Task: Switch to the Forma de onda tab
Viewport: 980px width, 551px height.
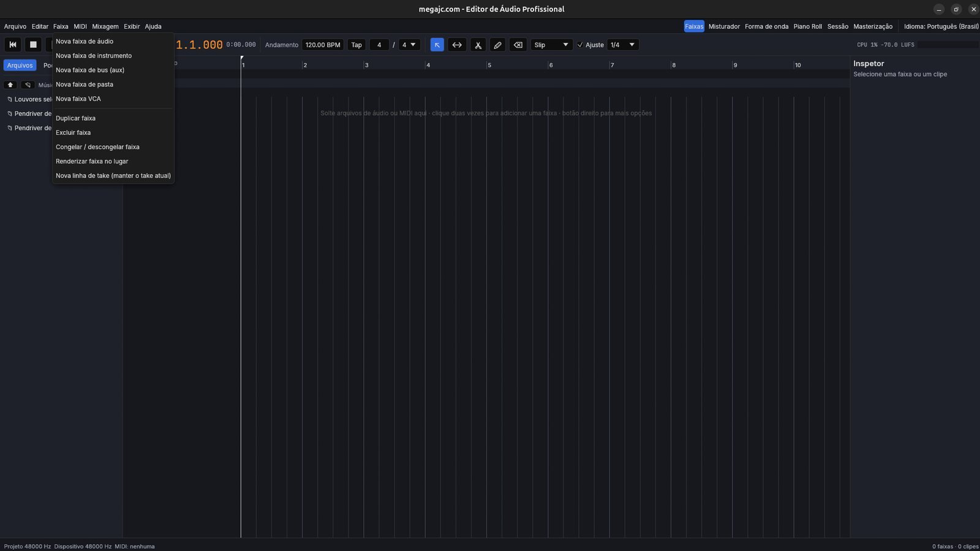Action: [766, 26]
